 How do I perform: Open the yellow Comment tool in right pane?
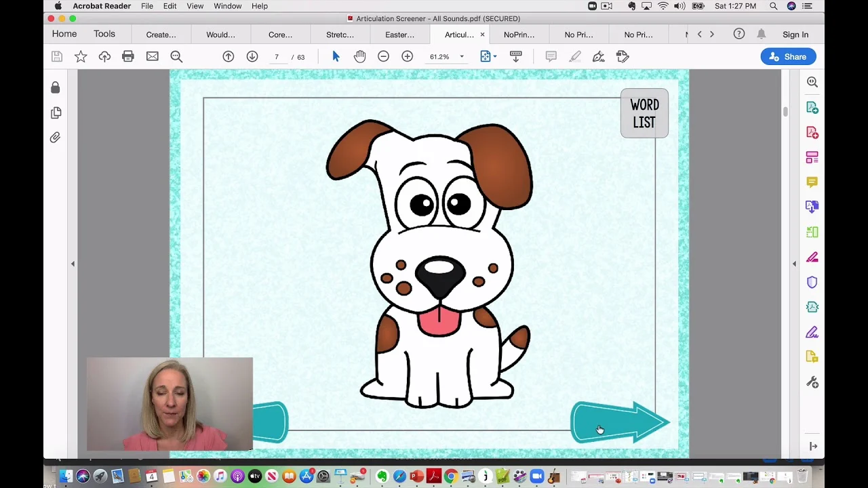coord(812,182)
